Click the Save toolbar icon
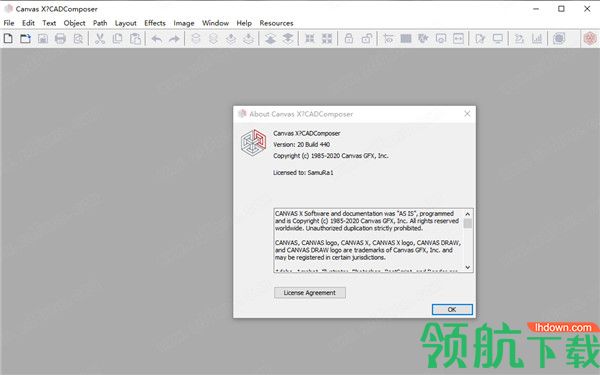 point(43,38)
